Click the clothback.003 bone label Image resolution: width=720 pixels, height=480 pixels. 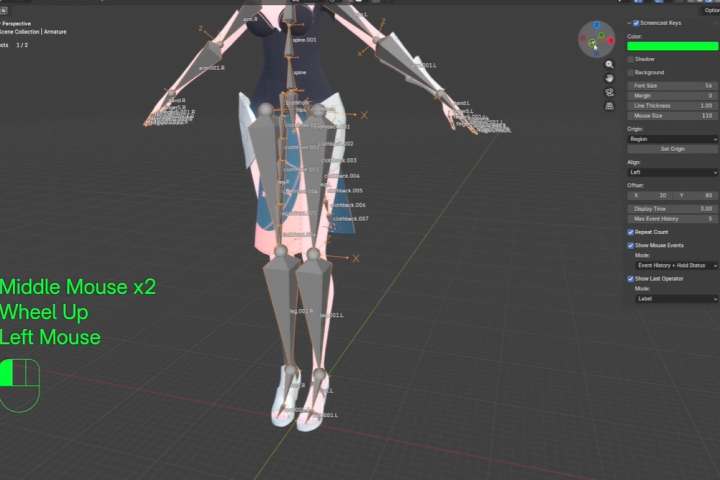click(339, 160)
